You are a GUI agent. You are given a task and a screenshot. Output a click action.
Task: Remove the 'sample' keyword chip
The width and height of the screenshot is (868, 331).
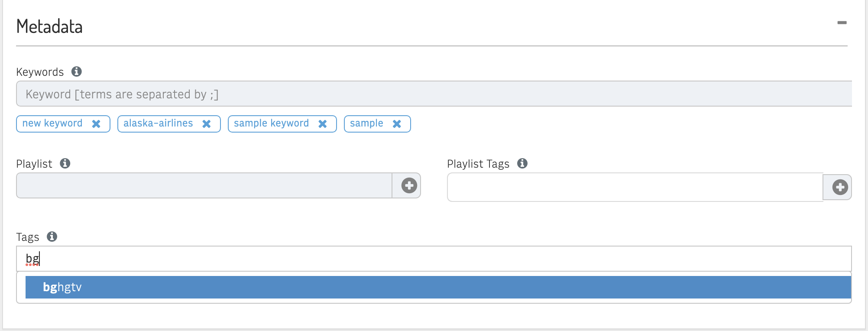(x=397, y=124)
